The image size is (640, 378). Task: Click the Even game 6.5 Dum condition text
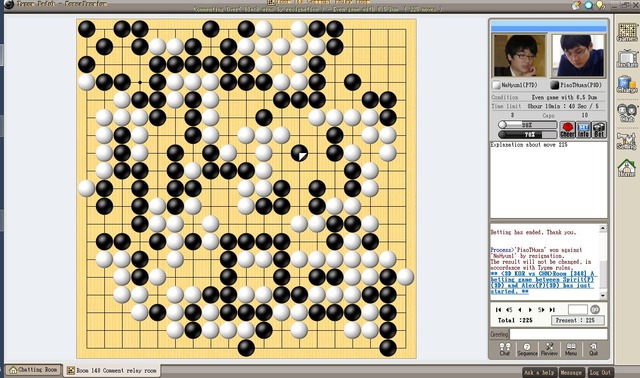564,97
